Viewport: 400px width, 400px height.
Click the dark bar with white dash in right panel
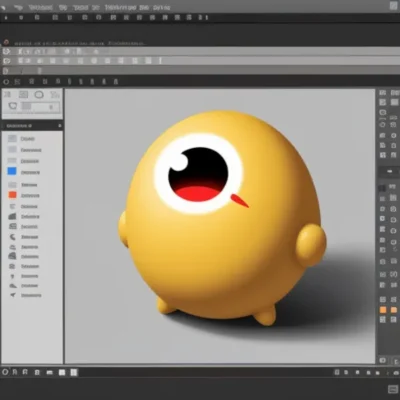coord(389,171)
